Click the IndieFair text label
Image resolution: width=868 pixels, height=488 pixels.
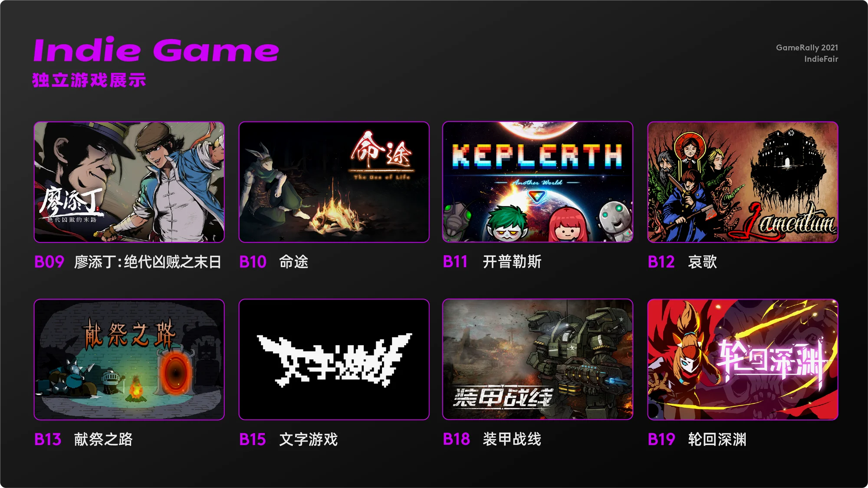tap(821, 59)
